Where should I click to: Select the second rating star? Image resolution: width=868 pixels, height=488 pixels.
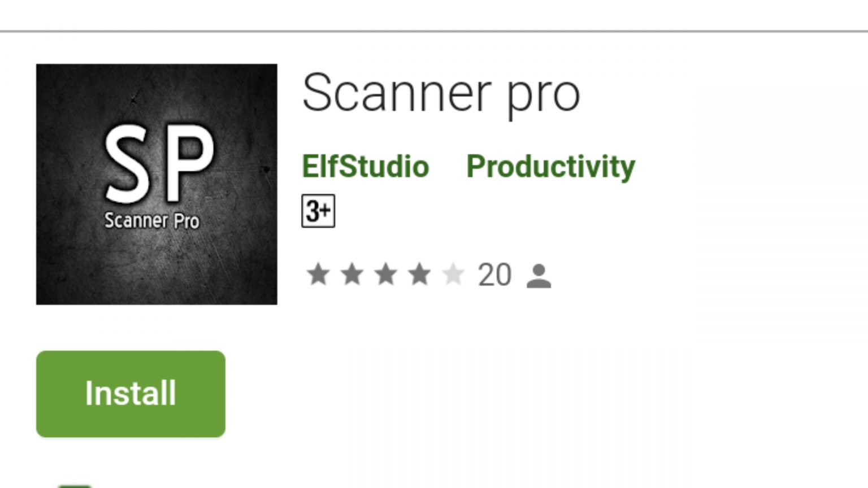pos(352,274)
